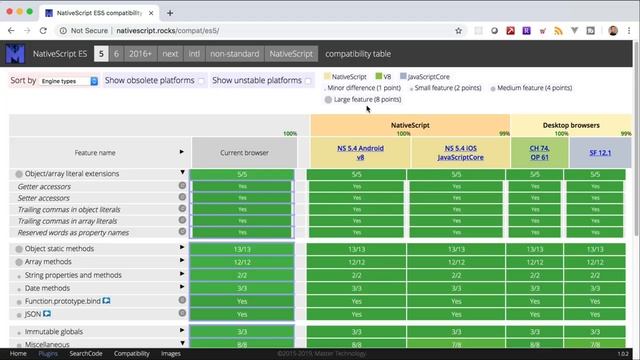
Task: Expand all via the Feature name arrow
Action: pyautogui.click(x=182, y=152)
